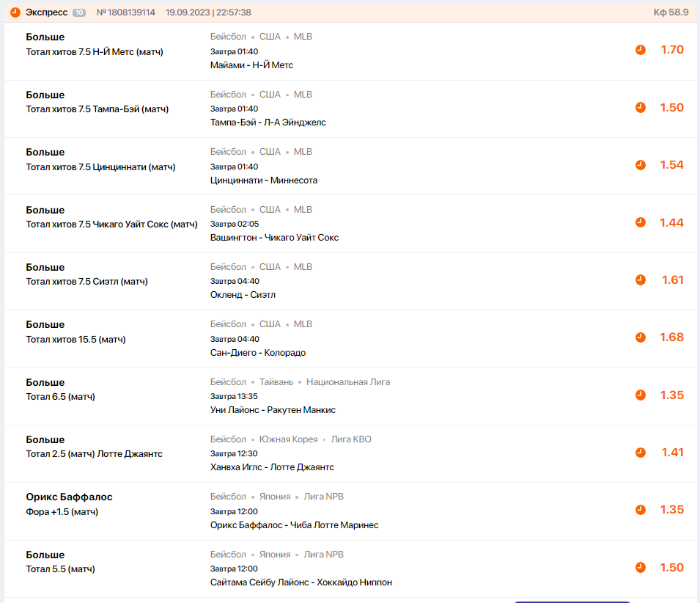Open the Цинциннати - Миннесота match

click(x=264, y=180)
